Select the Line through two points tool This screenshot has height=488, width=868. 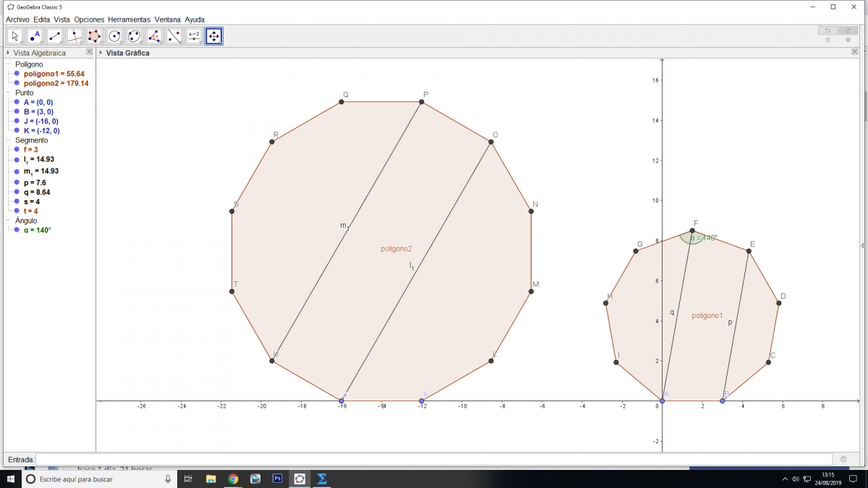(x=55, y=35)
